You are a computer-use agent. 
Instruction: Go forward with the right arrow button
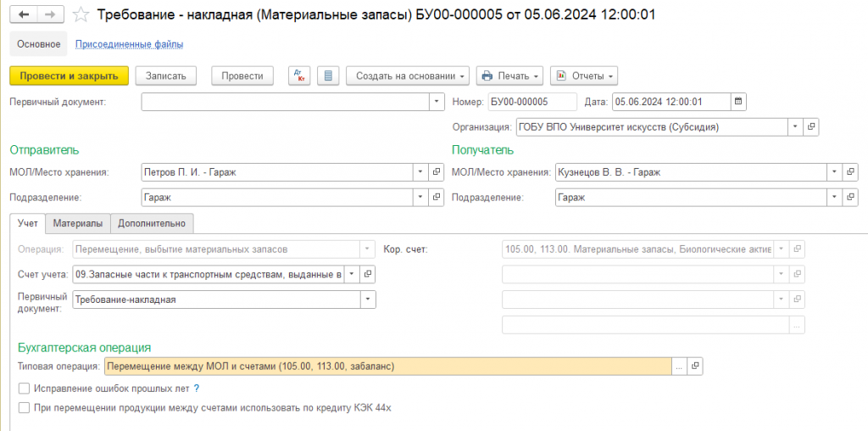pos(50,14)
